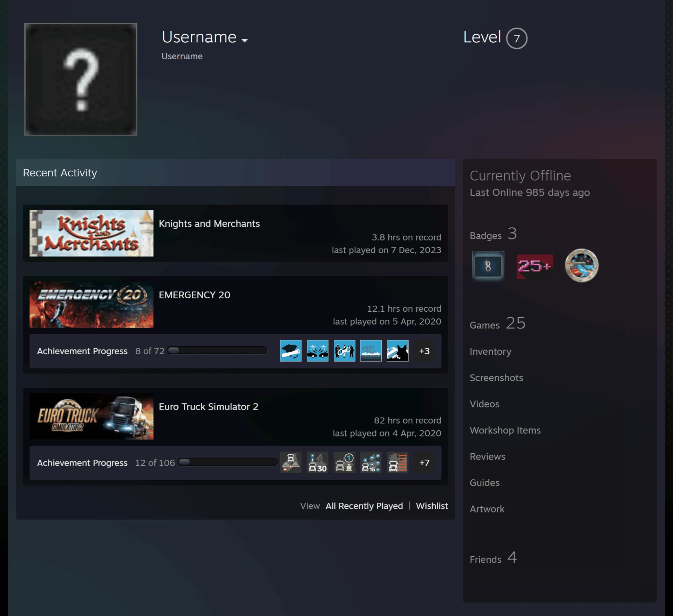Select the car crash stars achievement icon
The width and height of the screenshot is (673, 616).
coord(318,351)
